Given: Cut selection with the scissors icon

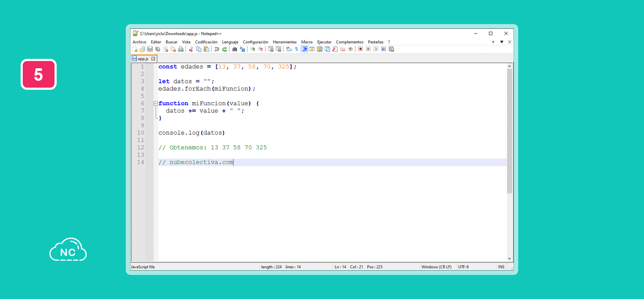Looking at the screenshot, I should point(191,49).
